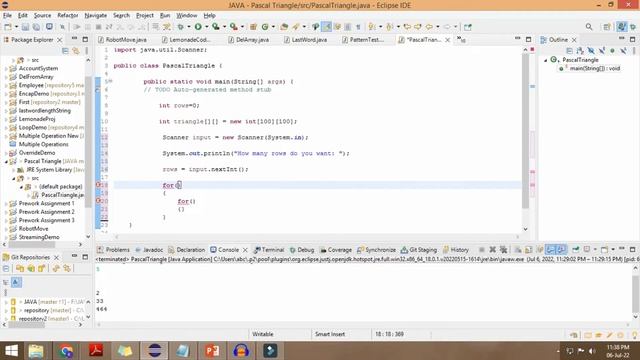
Task: Expand the JAVA repository in Git Repositories
Action: [6, 302]
